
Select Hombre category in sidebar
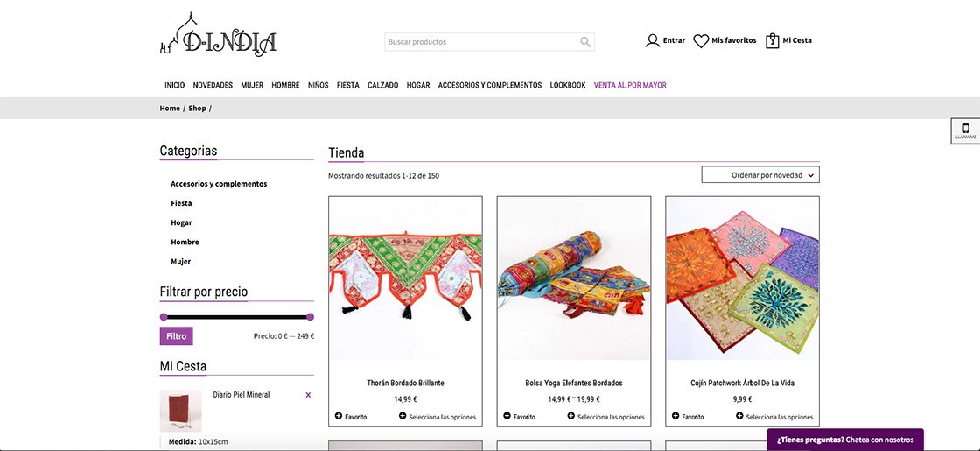pos(185,242)
